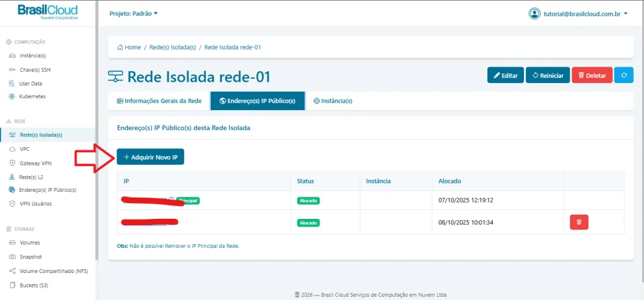This screenshot has width=644, height=300.
Task: Click the red trash icon in IP row
Action: tap(579, 222)
